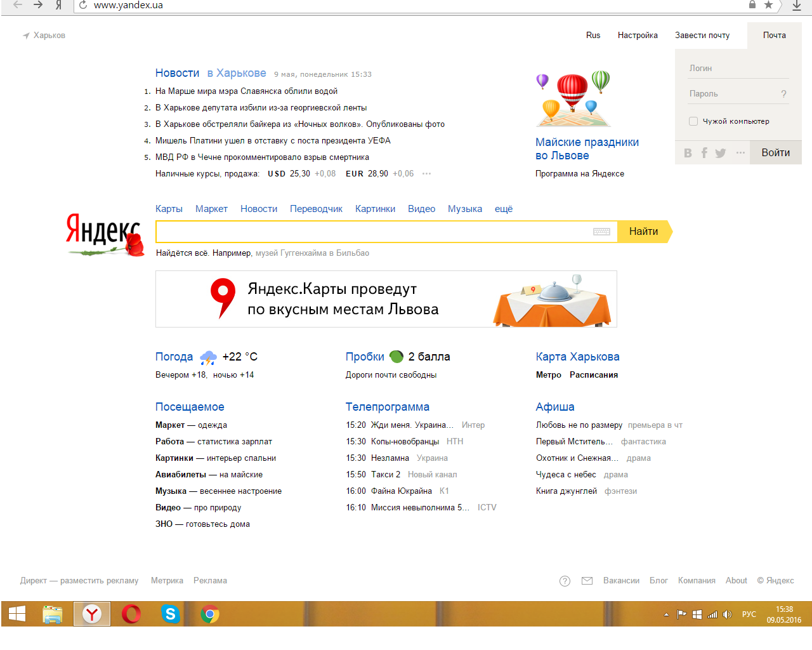Click the password help question mark
812x650 pixels.
coord(783,94)
